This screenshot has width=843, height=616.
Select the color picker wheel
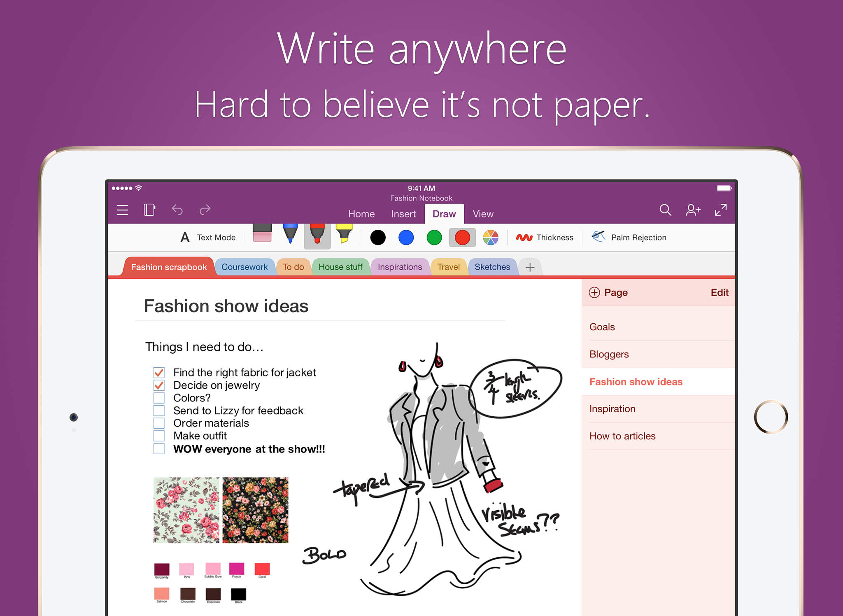491,238
